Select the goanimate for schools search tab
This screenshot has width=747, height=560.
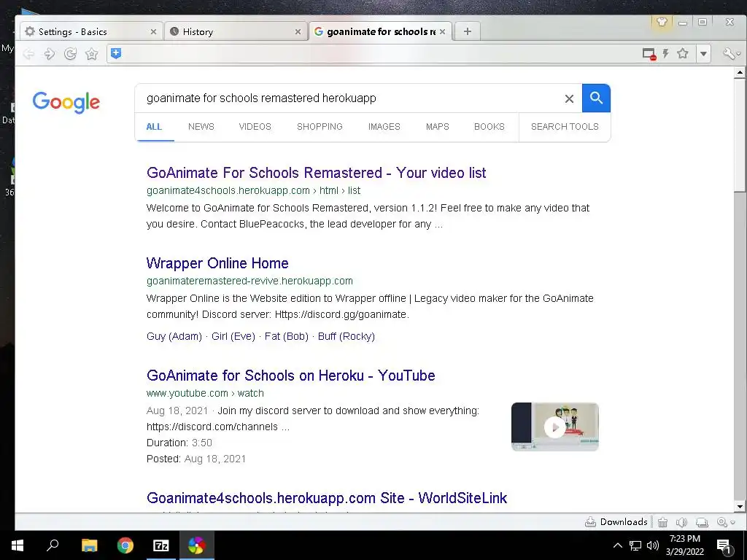[x=379, y=31]
